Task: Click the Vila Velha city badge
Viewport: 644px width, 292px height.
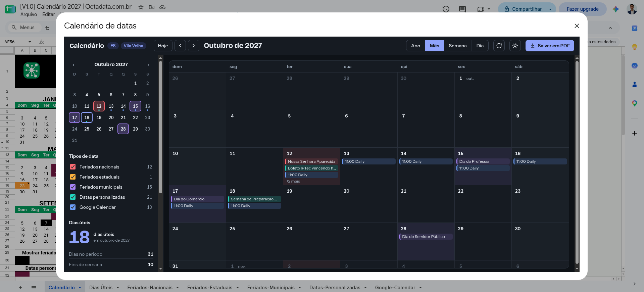Action: pyautogui.click(x=133, y=46)
